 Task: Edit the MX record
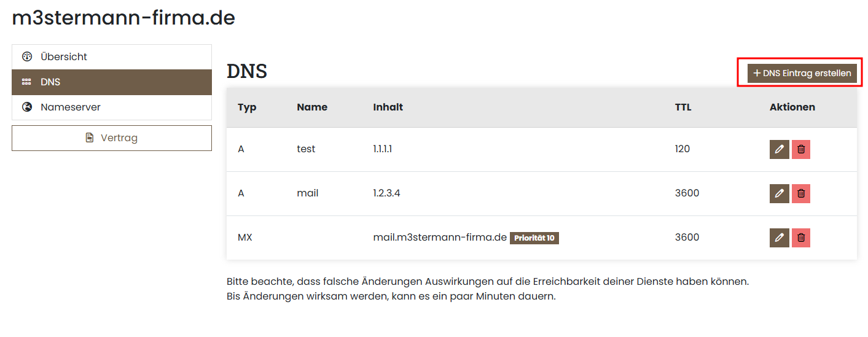[x=780, y=238]
